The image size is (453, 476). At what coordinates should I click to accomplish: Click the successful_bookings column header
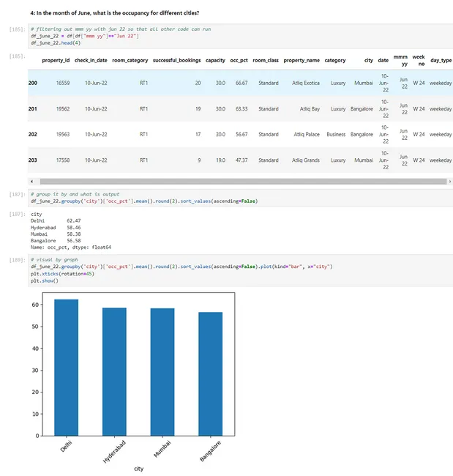pyautogui.click(x=176, y=60)
